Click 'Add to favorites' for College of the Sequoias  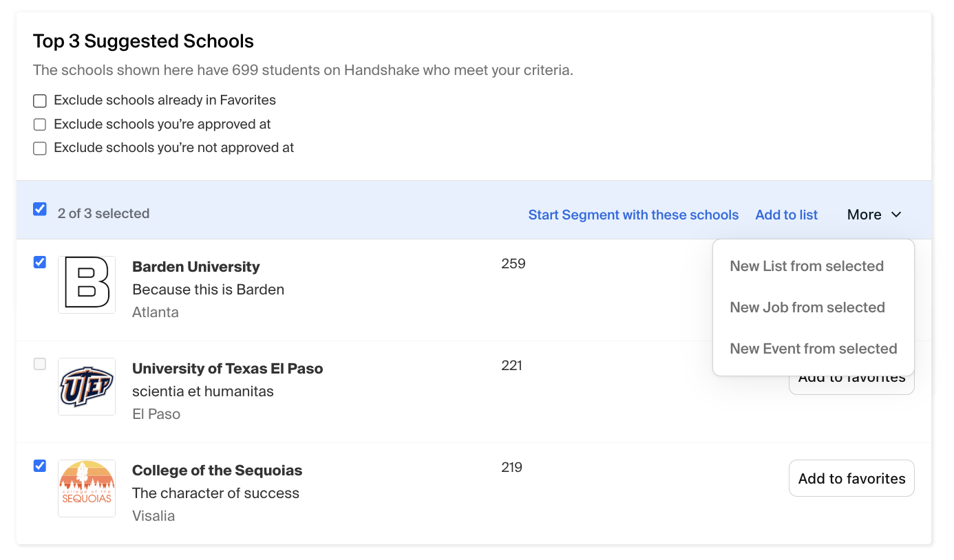[x=851, y=477]
